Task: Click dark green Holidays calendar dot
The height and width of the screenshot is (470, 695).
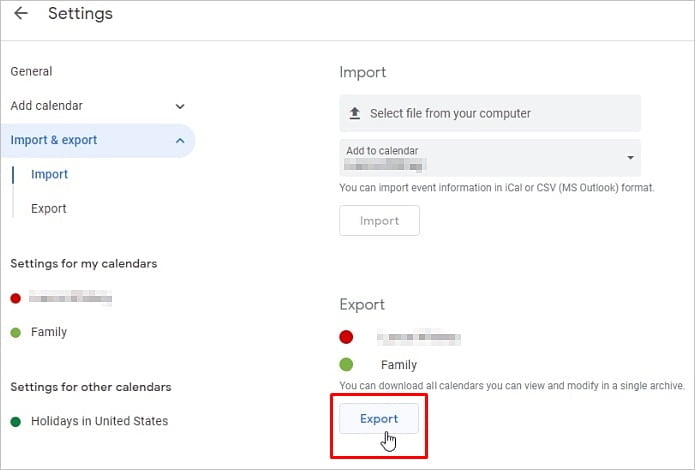Action: 15,421
